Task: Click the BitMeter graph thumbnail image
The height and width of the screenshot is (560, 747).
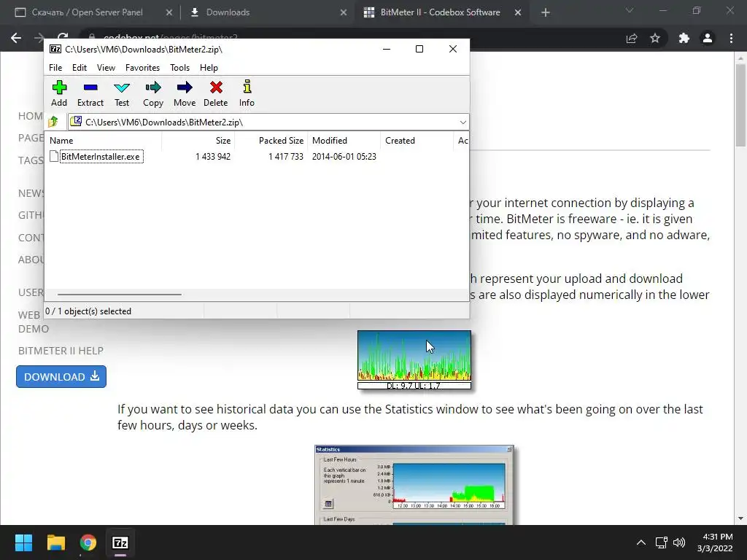Action: pos(414,359)
